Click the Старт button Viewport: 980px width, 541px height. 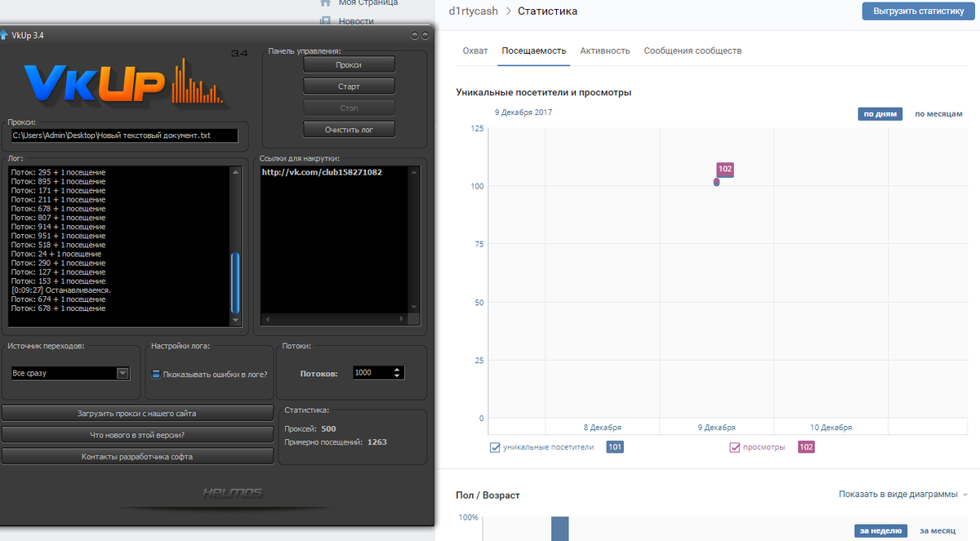[349, 86]
